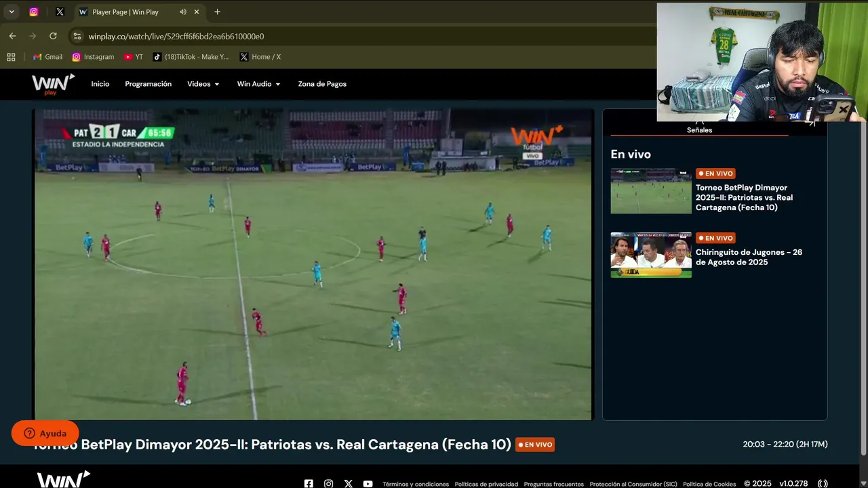
Task: Click the live match video player
Action: pyautogui.click(x=313, y=264)
